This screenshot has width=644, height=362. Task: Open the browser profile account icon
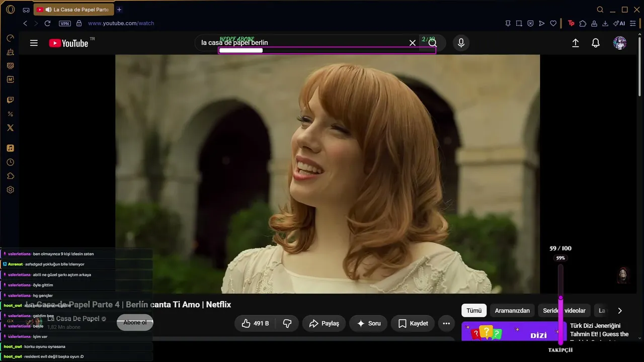tap(594, 23)
